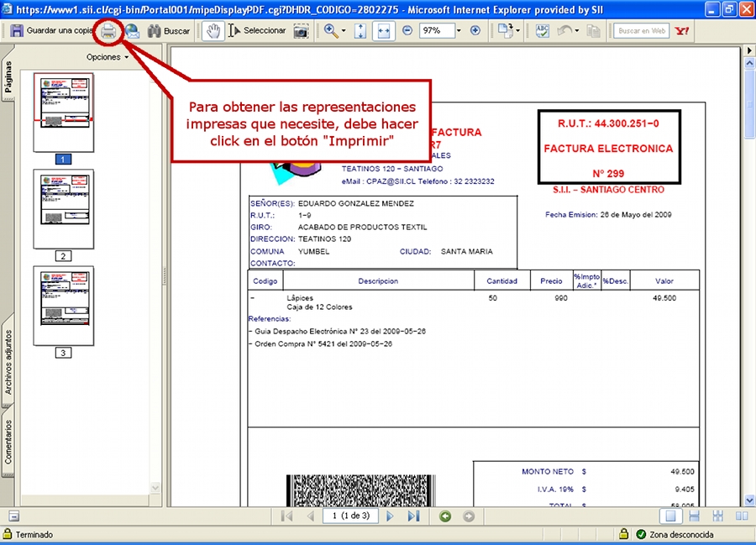Click the down arrow of the document scrollbar
The image size is (756, 545).
(x=749, y=500)
